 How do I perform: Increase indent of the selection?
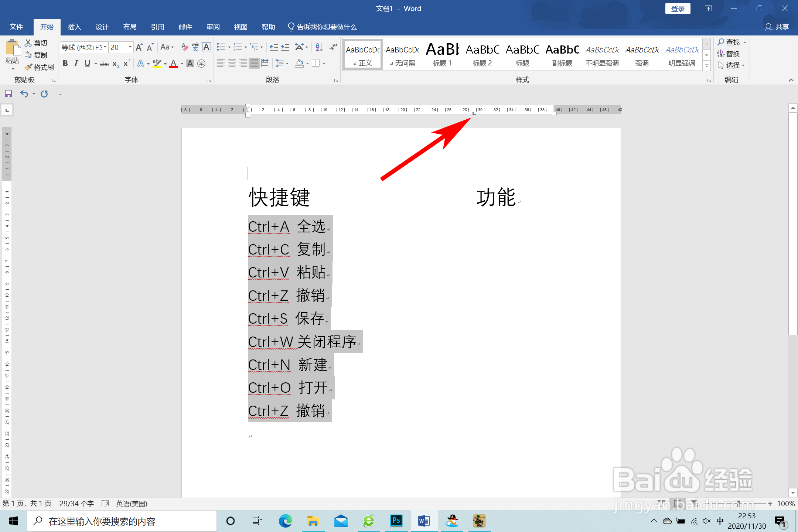point(284,47)
